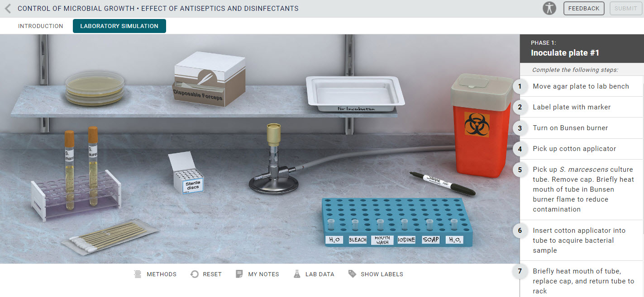The image size is (644, 297).
Task: Toggle Show Labels on
Action: pyautogui.click(x=376, y=274)
